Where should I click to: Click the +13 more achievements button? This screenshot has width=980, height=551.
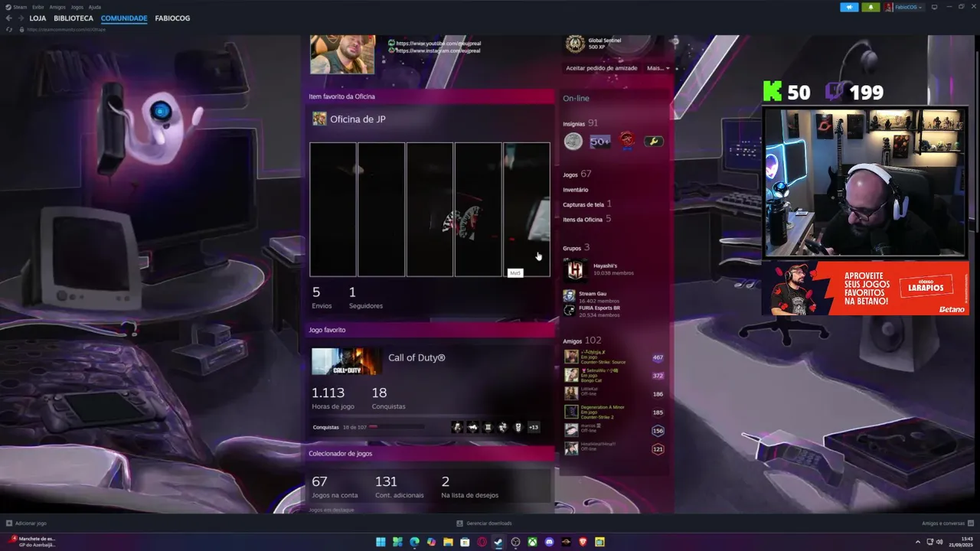(x=534, y=427)
